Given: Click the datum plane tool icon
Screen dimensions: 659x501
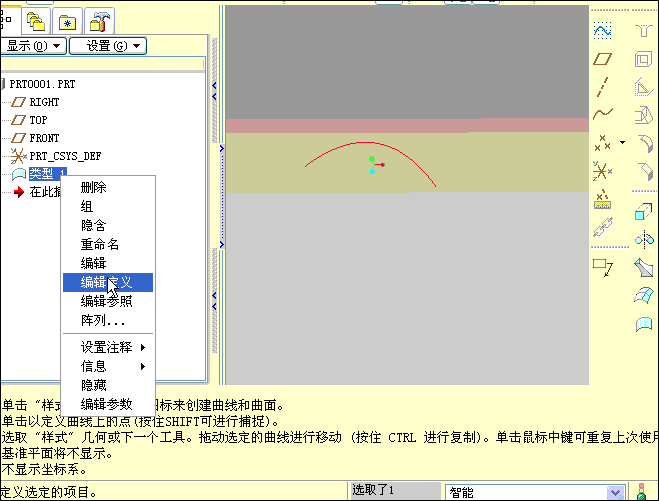Looking at the screenshot, I should point(602,59).
